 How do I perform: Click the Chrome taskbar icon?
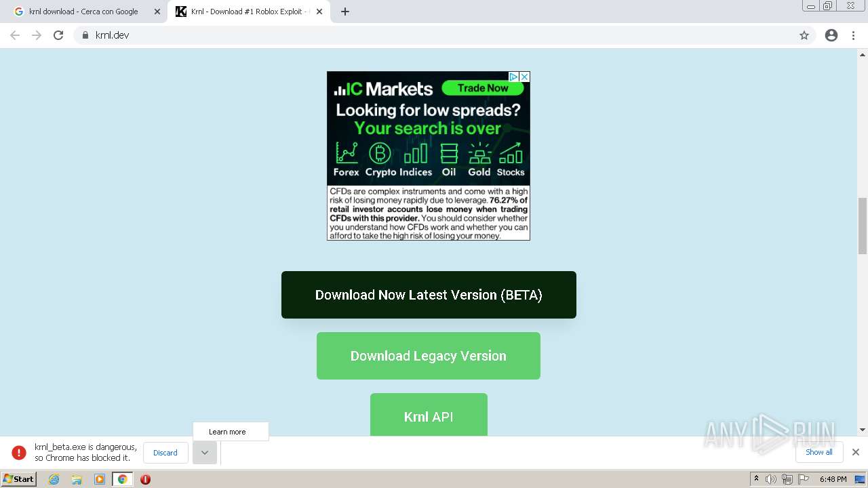(x=123, y=479)
